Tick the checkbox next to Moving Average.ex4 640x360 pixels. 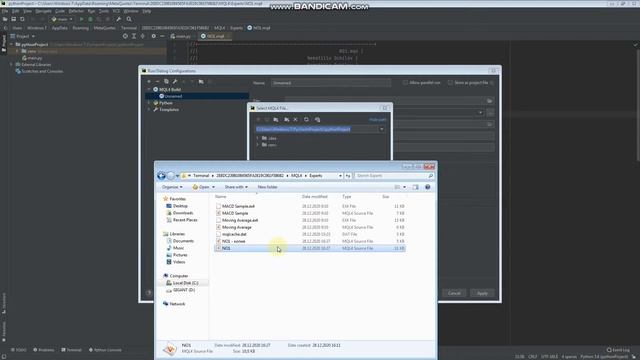pos(218,220)
